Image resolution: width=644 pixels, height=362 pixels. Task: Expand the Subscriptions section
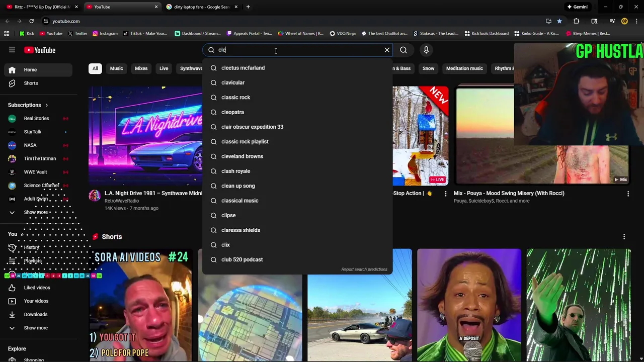pos(28,105)
